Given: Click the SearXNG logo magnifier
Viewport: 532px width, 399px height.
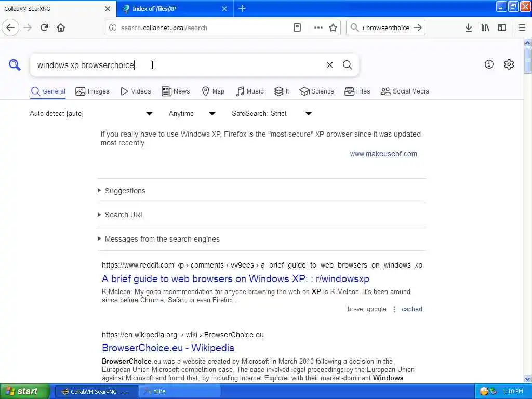Looking at the screenshot, I should 15,64.
